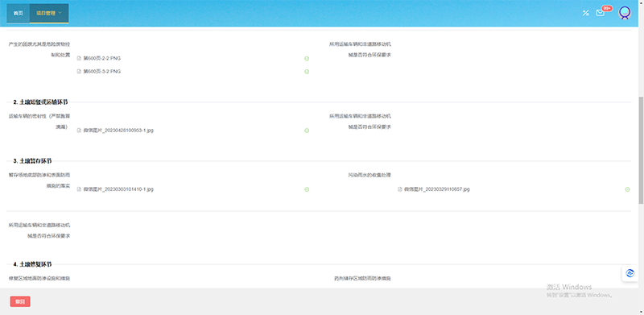Click green status icon beside 微信图片_20230329110857.jpg
Screen dimensions: 644x315
coord(627,189)
